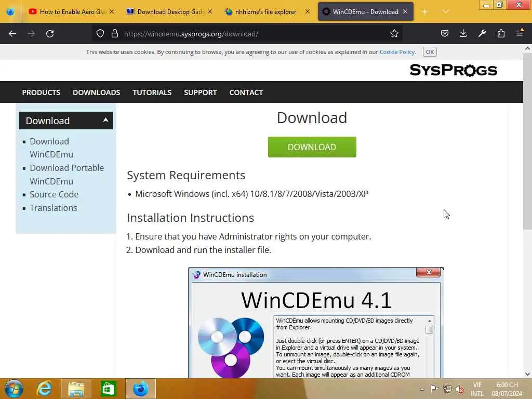This screenshot has height=399, width=532.
Task: Open the Download Portable WinCDEmu link
Action: coord(66,175)
